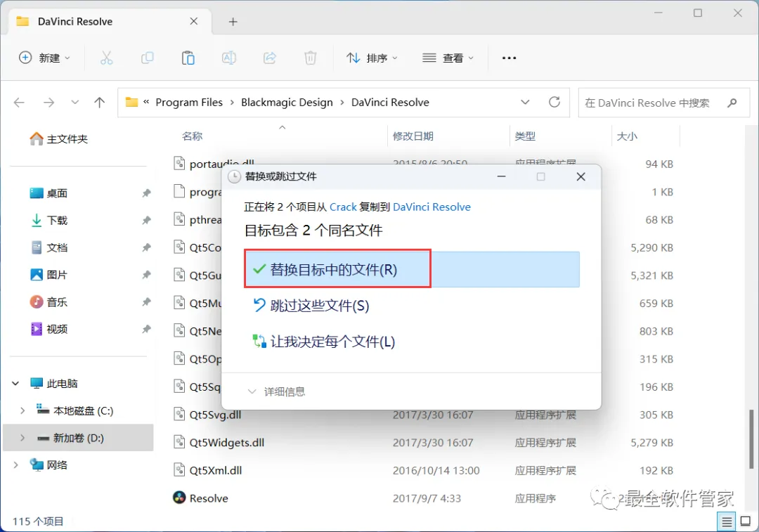Navigate to Program Files breadcrumb
This screenshot has width=759, height=532.
[189, 102]
